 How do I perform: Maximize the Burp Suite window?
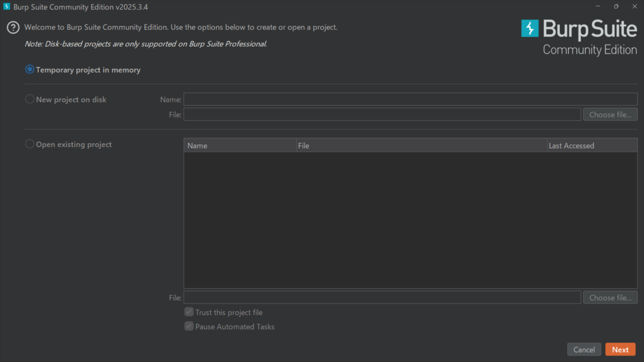(616, 6)
